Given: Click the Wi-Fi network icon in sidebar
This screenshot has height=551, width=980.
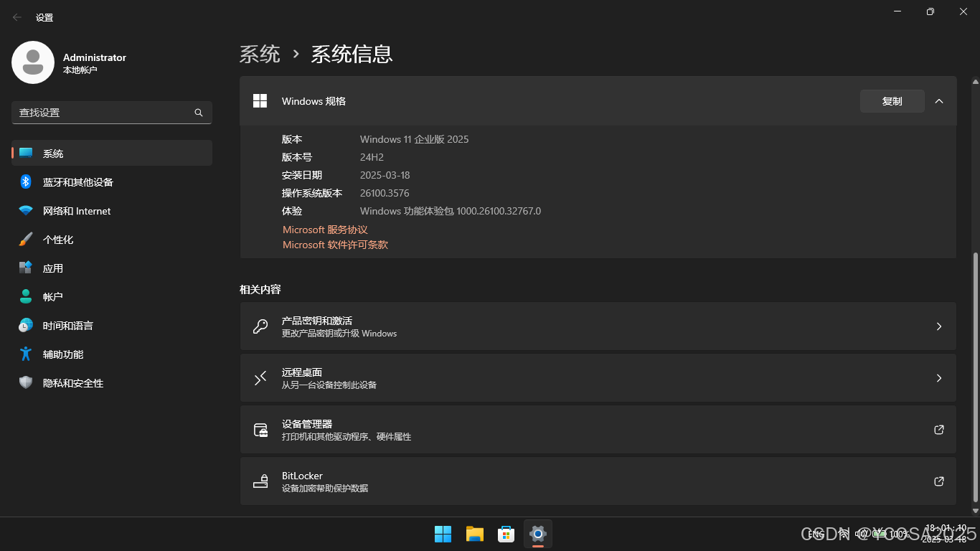Looking at the screenshot, I should (x=26, y=211).
